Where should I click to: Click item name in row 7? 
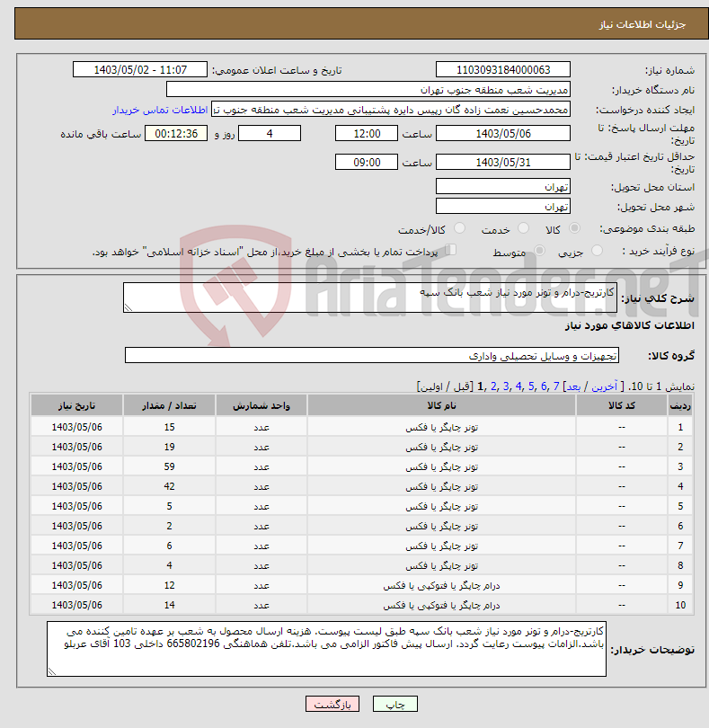tap(441, 546)
